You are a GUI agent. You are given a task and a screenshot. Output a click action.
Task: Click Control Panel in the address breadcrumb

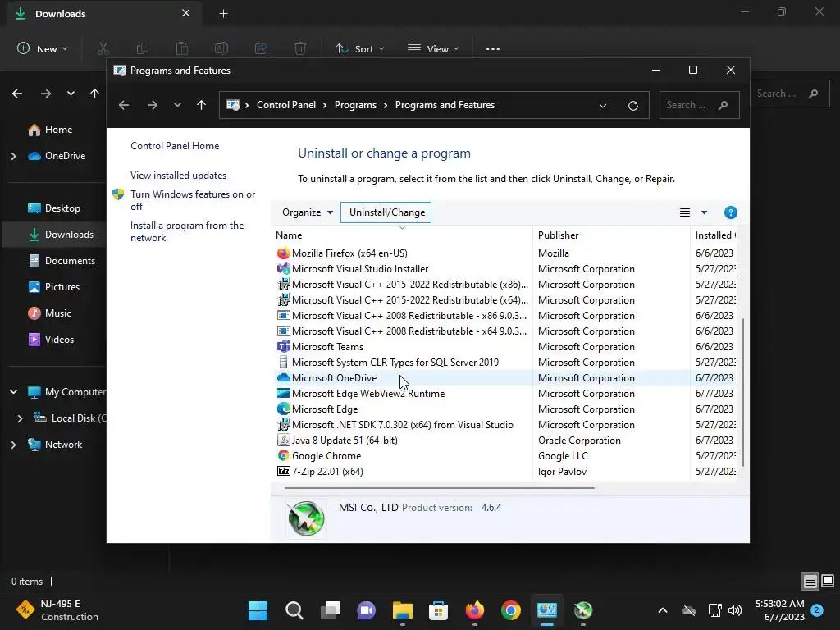286,105
